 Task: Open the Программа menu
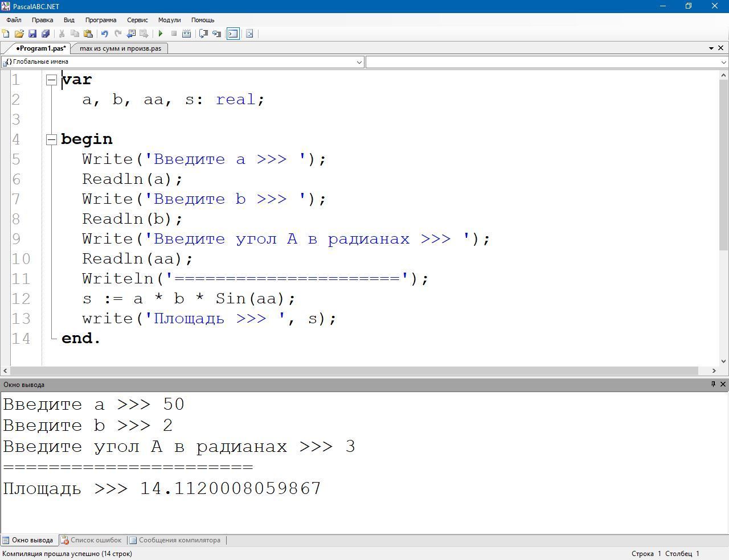pyautogui.click(x=101, y=20)
